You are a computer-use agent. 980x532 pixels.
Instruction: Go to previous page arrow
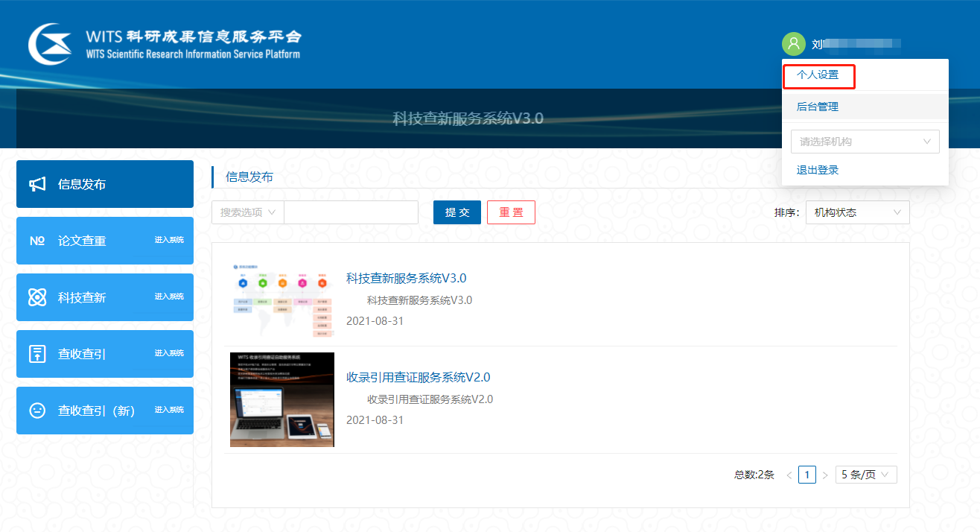pos(789,475)
